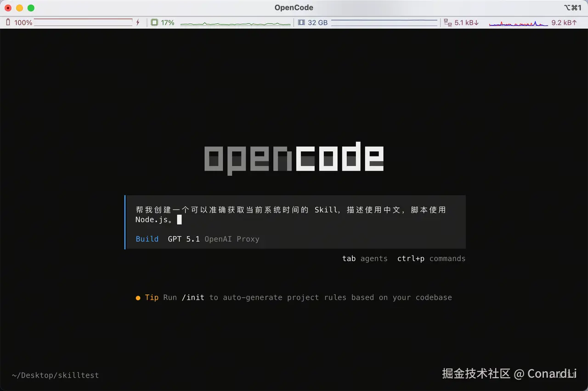Click the ~/Desktop/skilltest path
Viewport: 588px width, 391px height.
click(55, 375)
